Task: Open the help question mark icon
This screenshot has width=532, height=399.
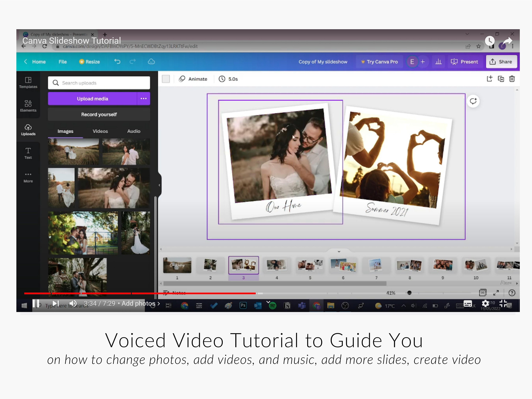Action: 512,293
